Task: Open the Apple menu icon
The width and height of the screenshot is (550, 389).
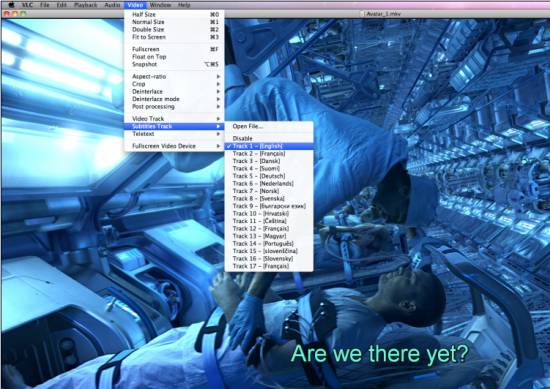Action: tap(11, 5)
